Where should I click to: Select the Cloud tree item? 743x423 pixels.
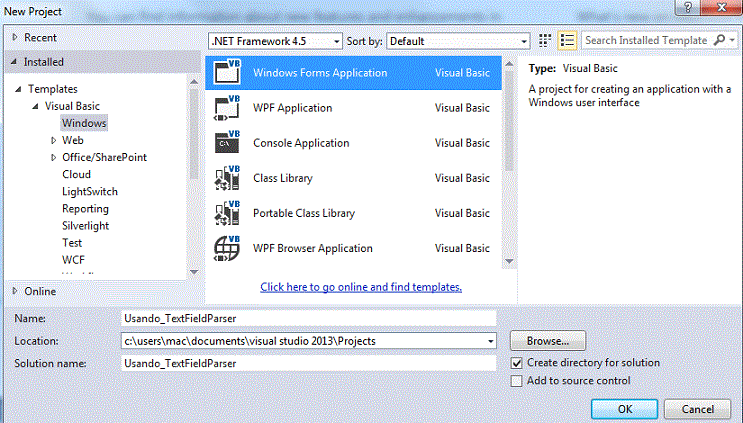pyautogui.click(x=76, y=174)
